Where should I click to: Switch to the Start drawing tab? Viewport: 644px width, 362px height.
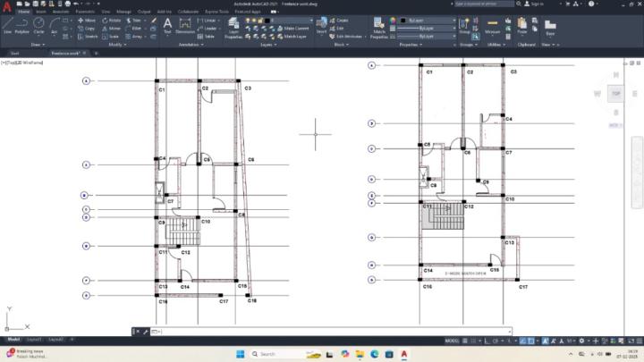point(13,53)
